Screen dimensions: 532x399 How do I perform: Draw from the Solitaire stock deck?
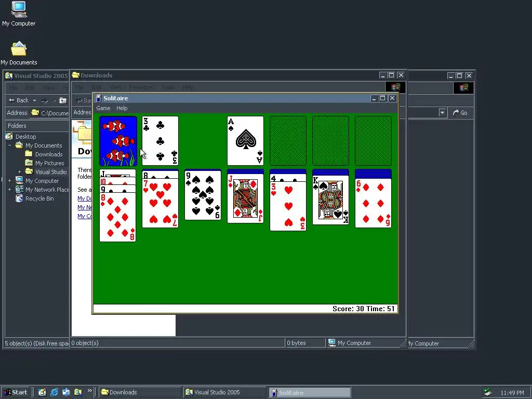coord(118,141)
